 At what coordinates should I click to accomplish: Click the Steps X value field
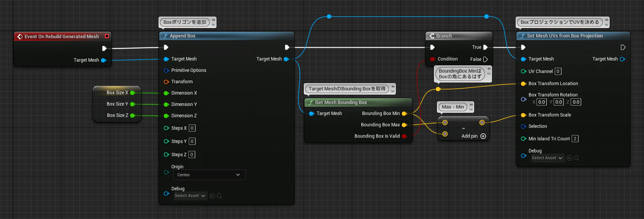[x=192, y=128]
